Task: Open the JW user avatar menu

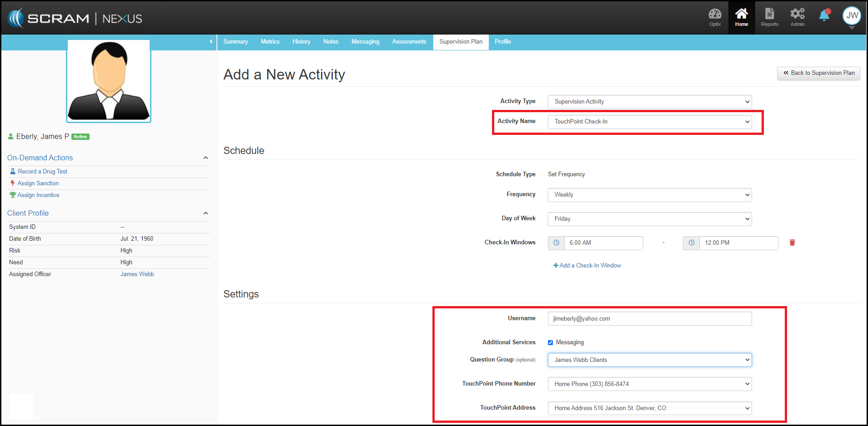Action: point(852,16)
